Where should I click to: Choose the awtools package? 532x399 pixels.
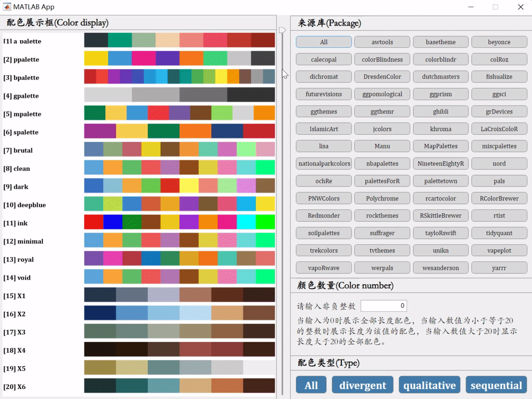(382, 42)
